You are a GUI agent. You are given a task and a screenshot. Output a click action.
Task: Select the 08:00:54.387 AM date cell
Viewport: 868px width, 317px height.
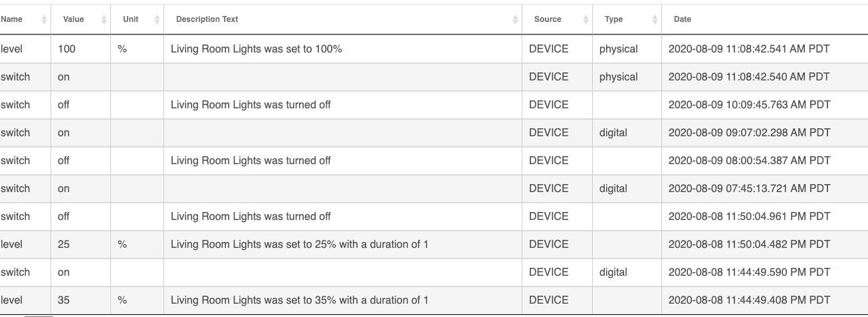[764, 161]
